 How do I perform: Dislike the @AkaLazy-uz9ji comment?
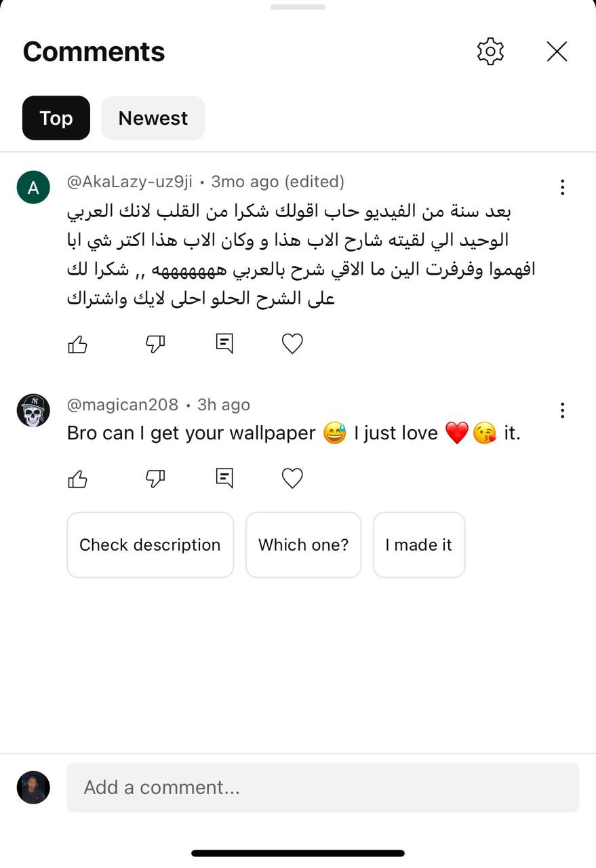155,344
